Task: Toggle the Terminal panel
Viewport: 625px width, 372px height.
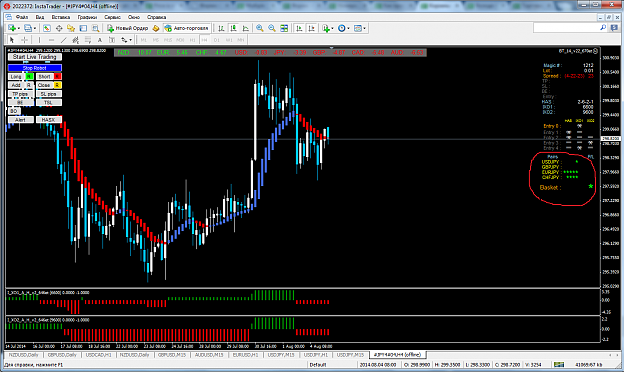Action: click(83, 28)
